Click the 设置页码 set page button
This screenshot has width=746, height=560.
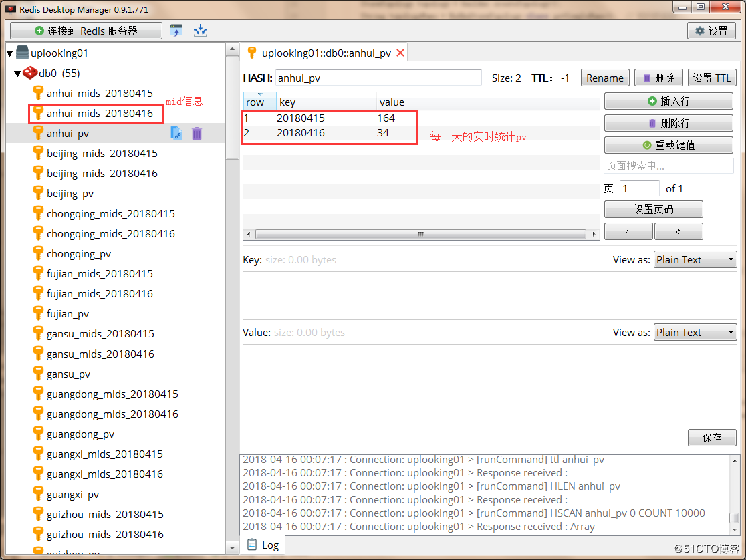click(x=653, y=209)
